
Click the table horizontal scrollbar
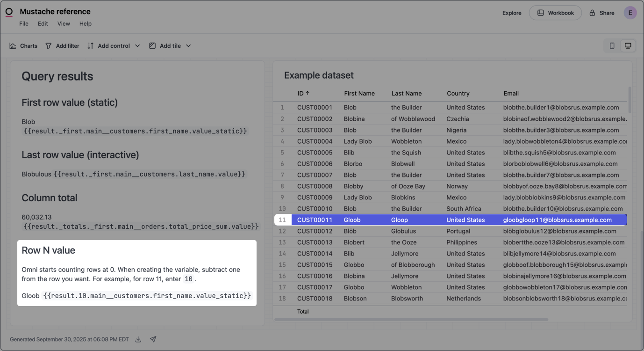411,320
